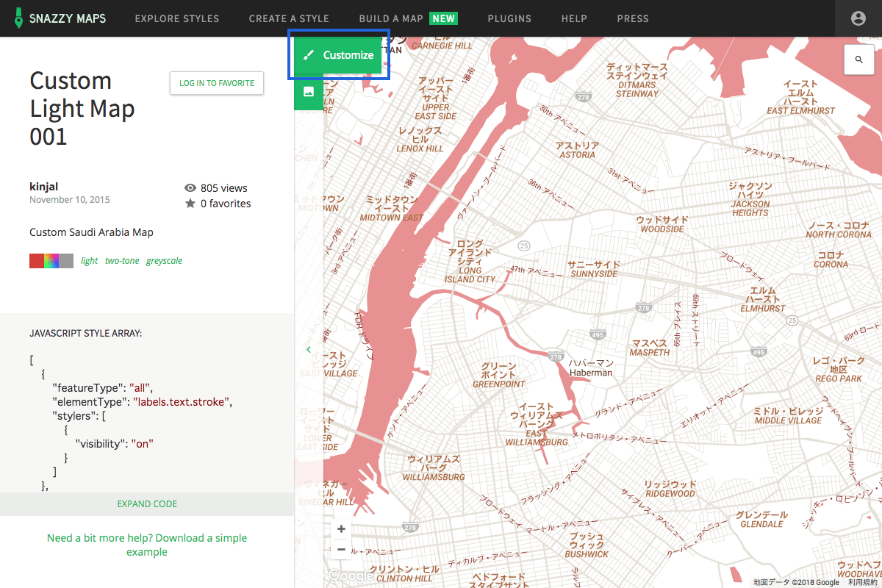Click the 805 views counter
The image size is (882, 588).
[215, 188]
